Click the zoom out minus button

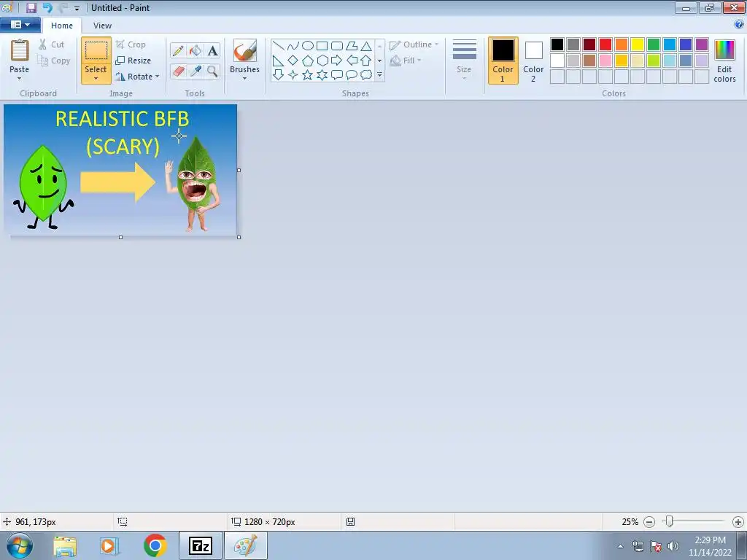point(649,522)
